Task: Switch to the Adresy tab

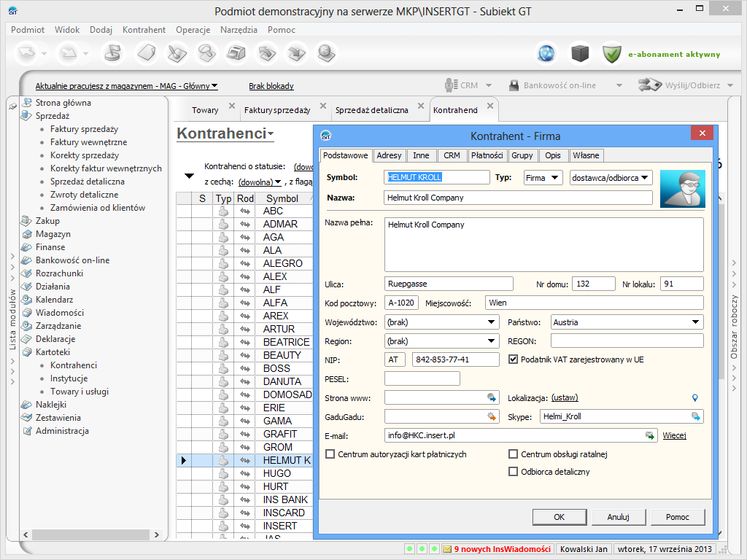Action: pyautogui.click(x=390, y=155)
